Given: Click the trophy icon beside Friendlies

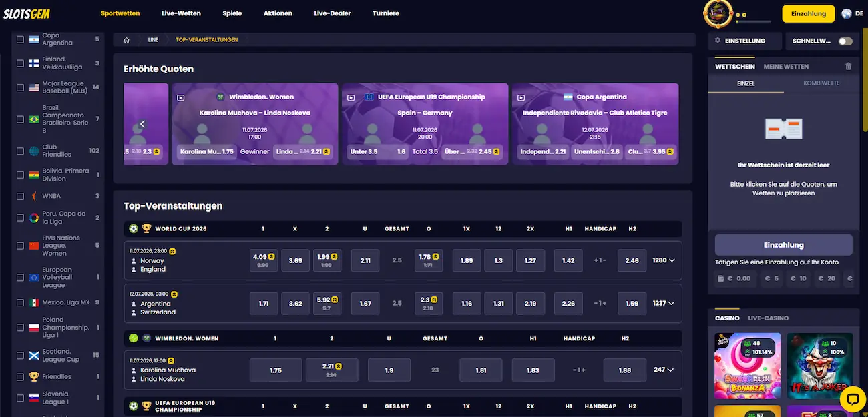Looking at the screenshot, I should coord(34,376).
